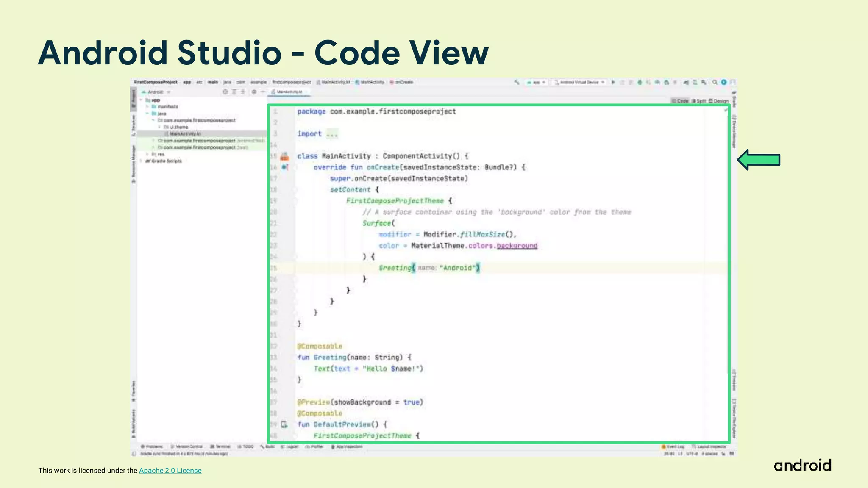Click the Run app play button
Viewport: 868px width, 488px height.
[x=613, y=82]
